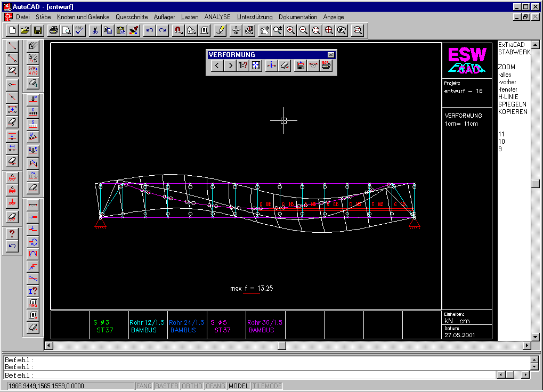Open the ANALYSE menu
The image size is (543, 392).
click(217, 17)
